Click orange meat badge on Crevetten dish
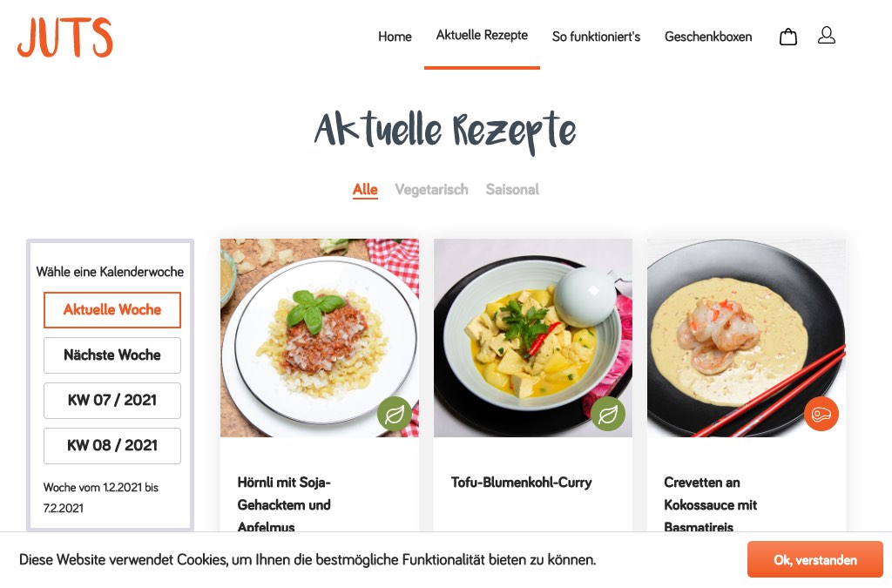The height and width of the screenshot is (588, 892). tap(821, 414)
